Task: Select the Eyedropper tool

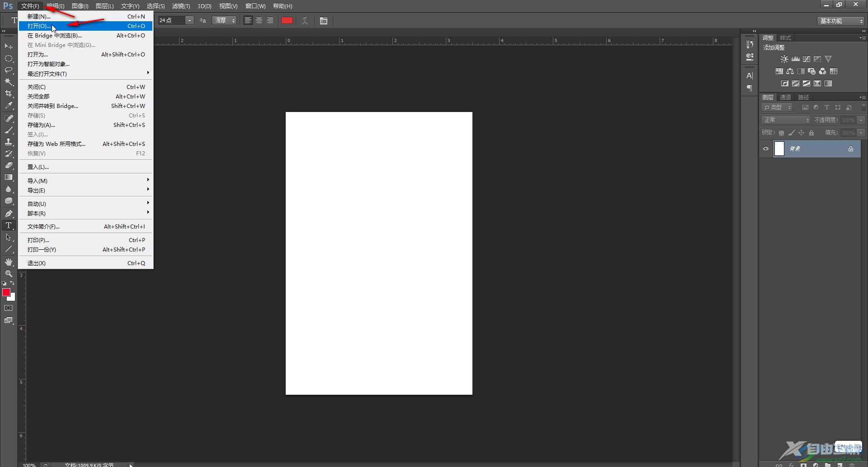Action: click(9, 106)
